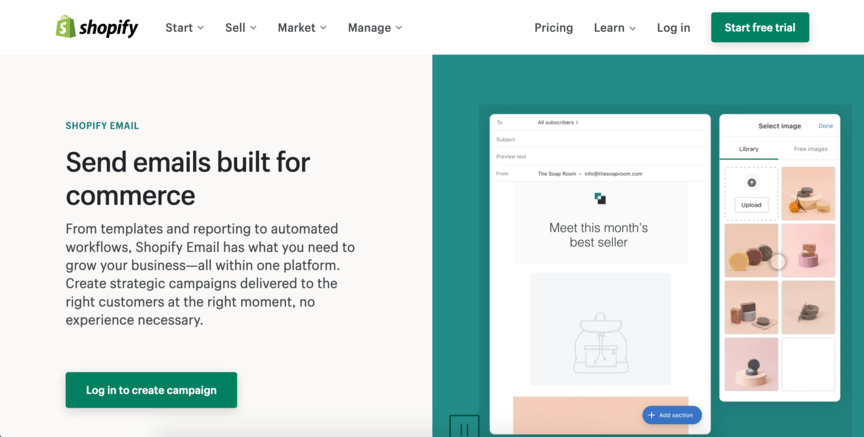The width and height of the screenshot is (864, 437).
Task: Click the Add section button
Action: (x=672, y=415)
